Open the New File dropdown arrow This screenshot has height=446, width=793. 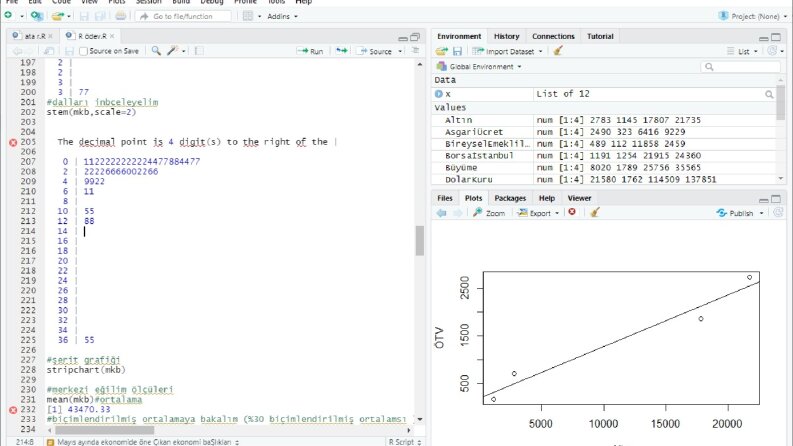click(x=22, y=16)
